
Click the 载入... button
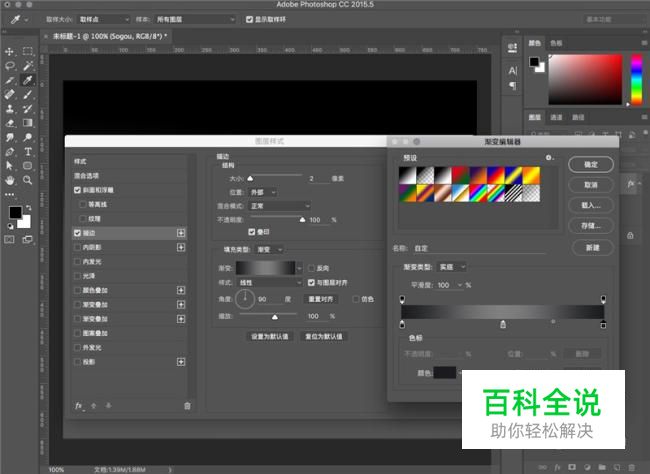[x=591, y=205]
